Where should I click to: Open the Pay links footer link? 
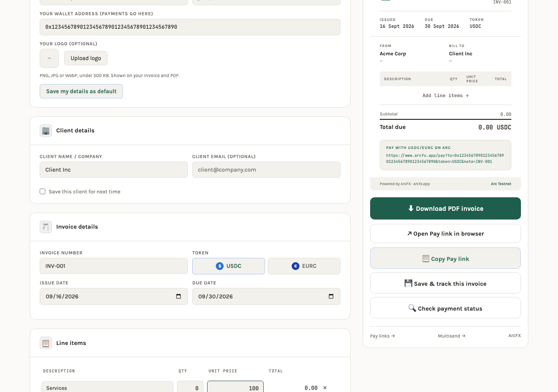[x=382, y=336]
